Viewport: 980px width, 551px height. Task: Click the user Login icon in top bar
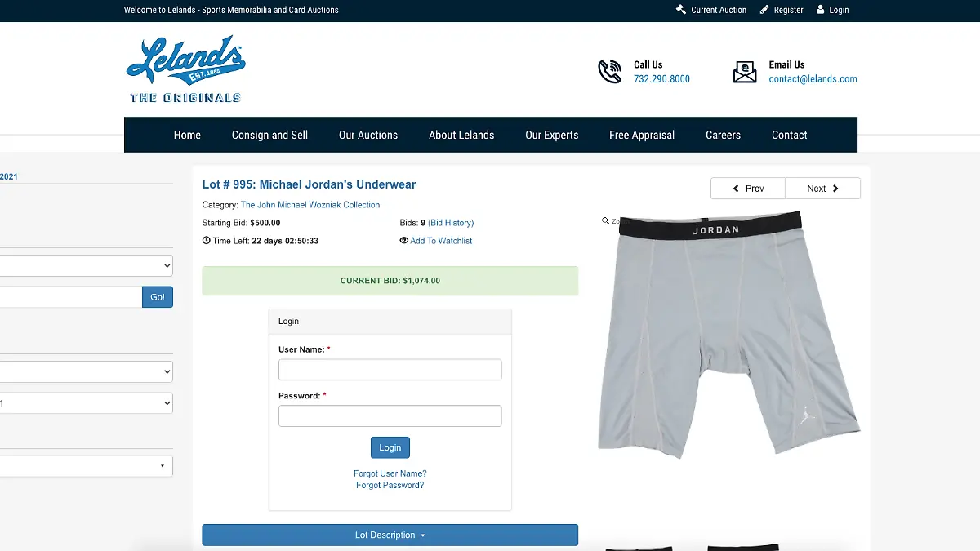click(821, 10)
